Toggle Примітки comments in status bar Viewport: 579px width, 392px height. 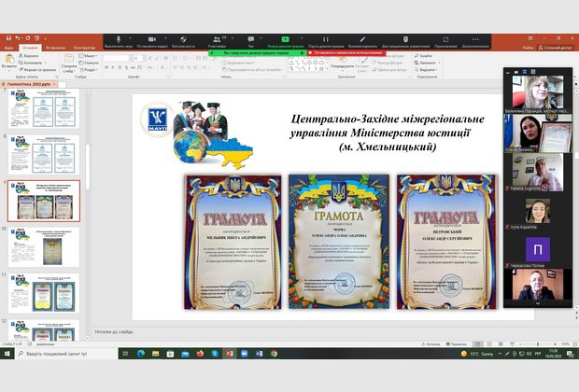pos(456,344)
